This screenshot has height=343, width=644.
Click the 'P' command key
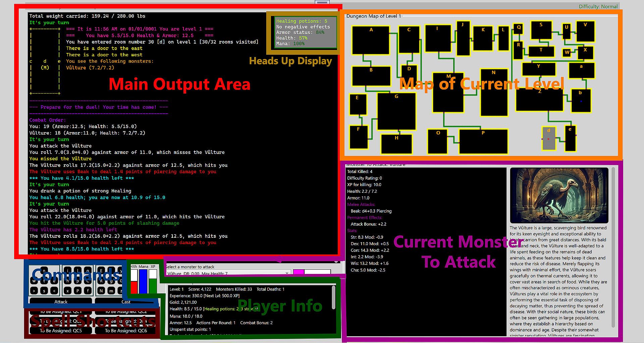tap(77, 291)
